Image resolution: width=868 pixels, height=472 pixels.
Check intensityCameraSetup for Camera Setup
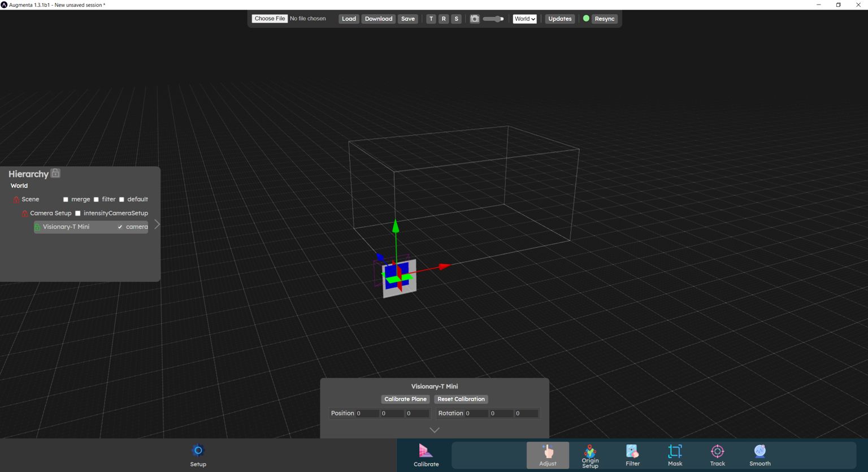pyautogui.click(x=78, y=213)
